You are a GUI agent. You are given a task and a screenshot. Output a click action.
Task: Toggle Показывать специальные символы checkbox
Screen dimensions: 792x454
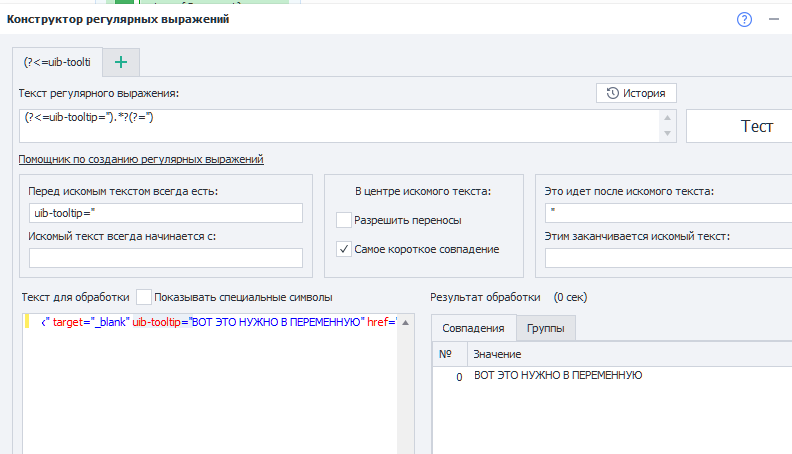point(145,297)
